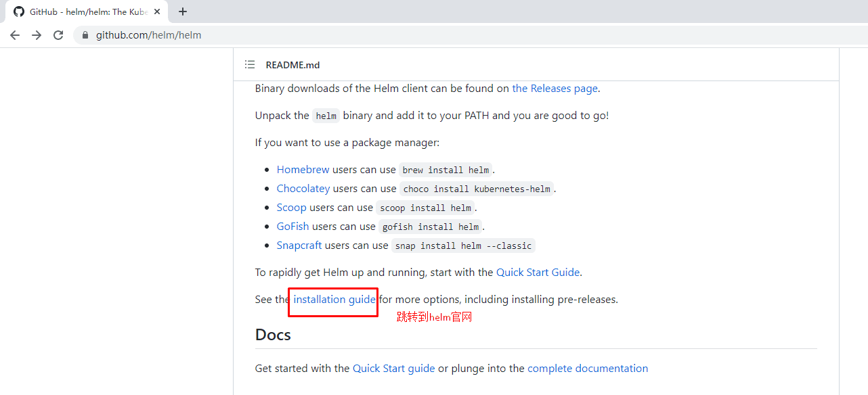Click the 'brew install helm' code snippet

(x=446, y=170)
